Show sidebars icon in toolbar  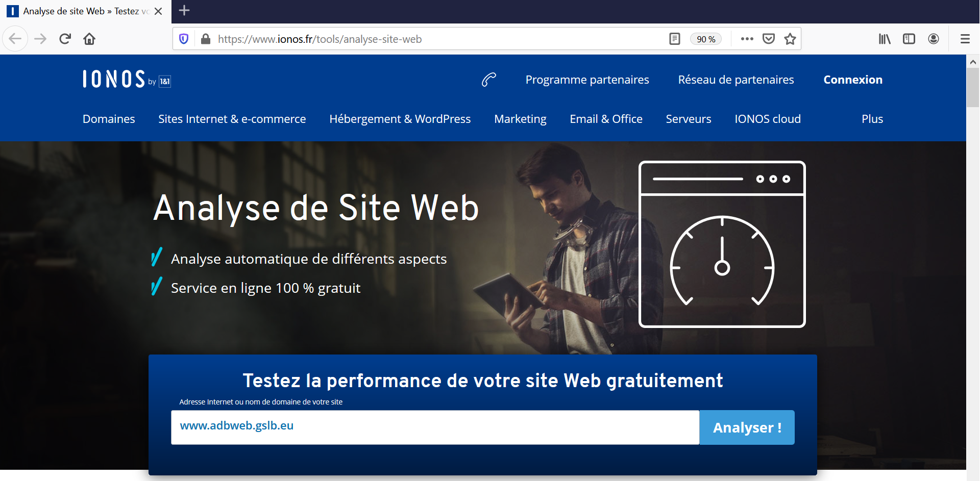click(x=909, y=39)
